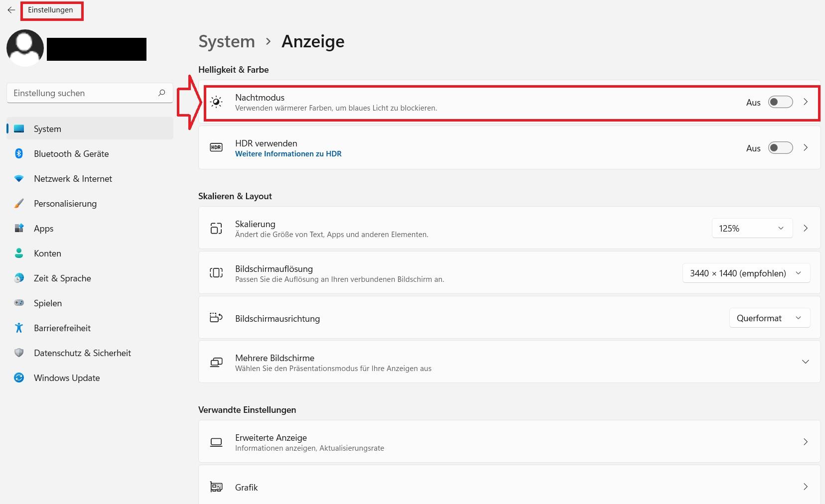Click the search magnifier icon
The height and width of the screenshot is (504, 825).
[161, 93]
